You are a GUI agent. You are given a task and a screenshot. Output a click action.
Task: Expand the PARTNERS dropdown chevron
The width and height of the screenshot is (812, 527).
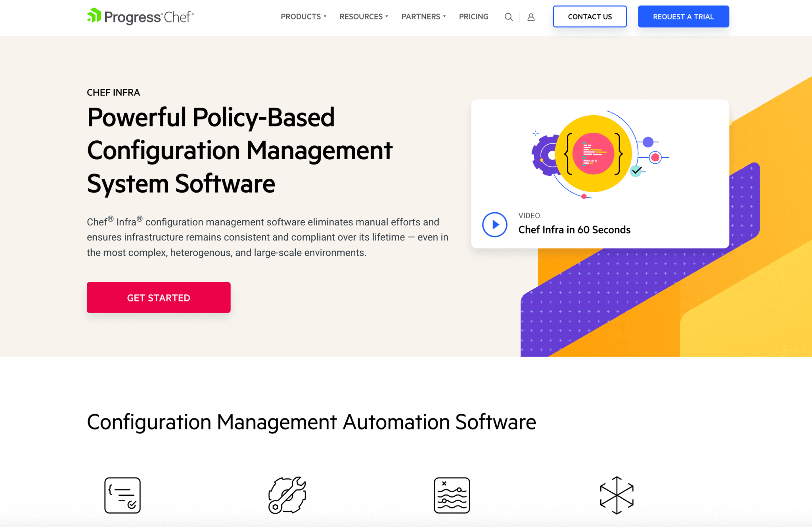point(444,17)
